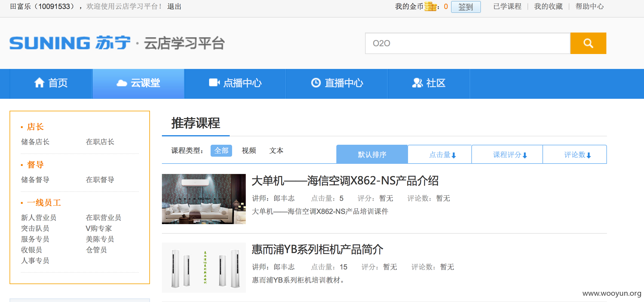Open the 首页 navigation tab
Screen dimensions: 644x302
point(51,84)
